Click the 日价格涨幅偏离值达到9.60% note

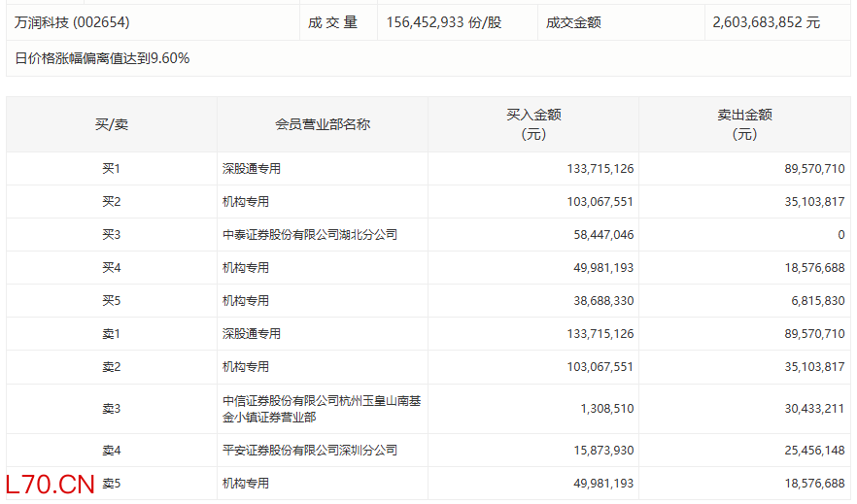coord(103,58)
